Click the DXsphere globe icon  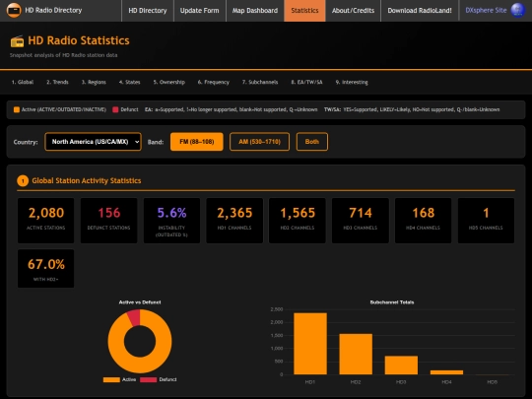[x=518, y=10]
